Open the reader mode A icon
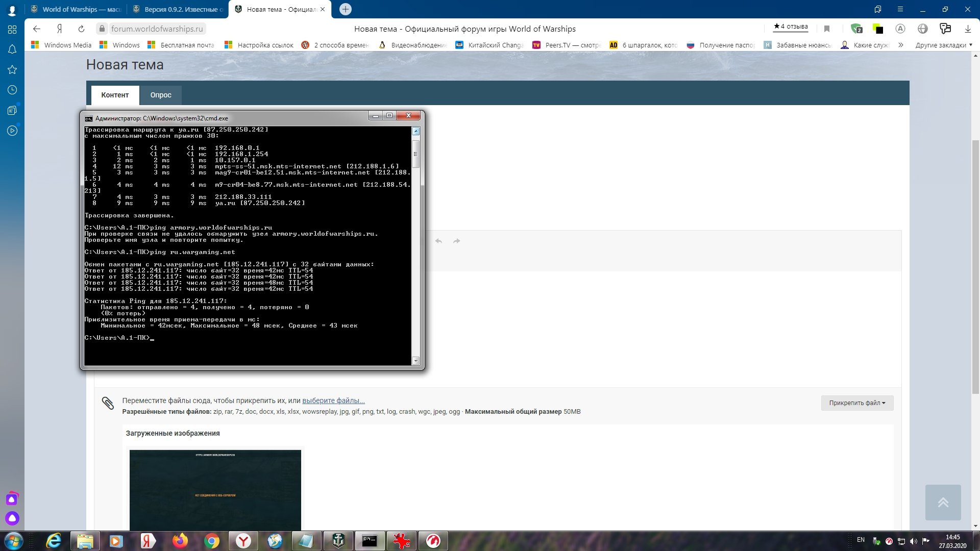The width and height of the screenshot is (980, 551). point(900,29)
